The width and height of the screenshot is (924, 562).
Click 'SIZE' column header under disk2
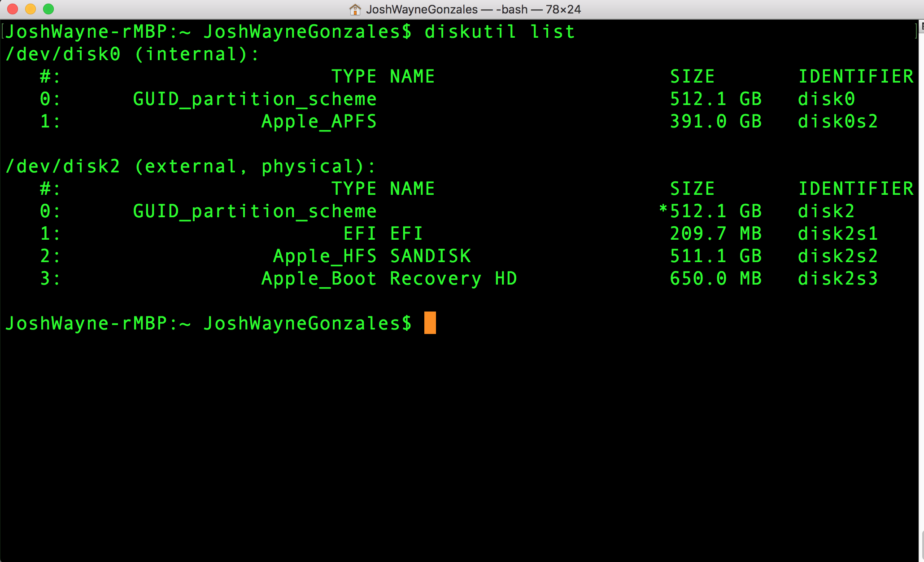pos(693,189)
